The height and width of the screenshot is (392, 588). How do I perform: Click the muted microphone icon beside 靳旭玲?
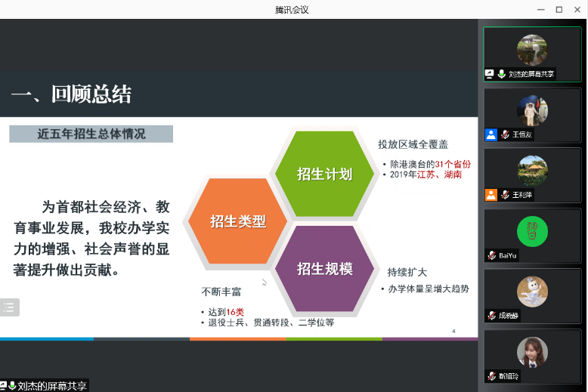[491, 375]
